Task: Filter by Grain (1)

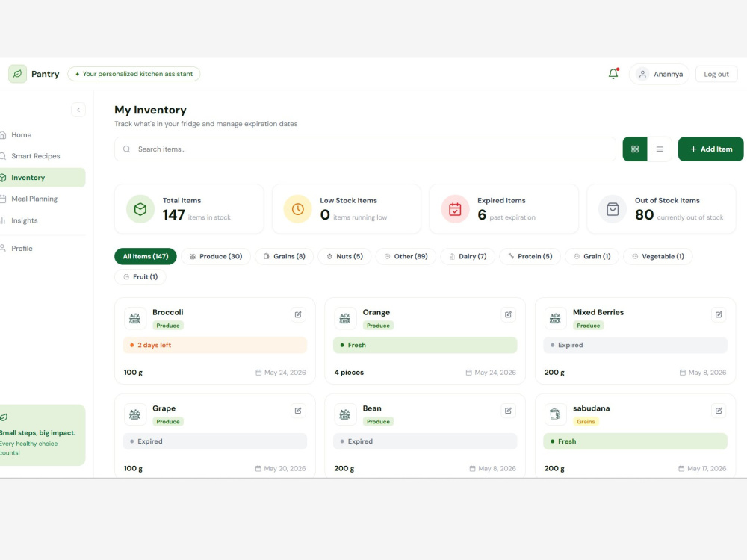Action: pyautogui.click(x=592, y=256)
